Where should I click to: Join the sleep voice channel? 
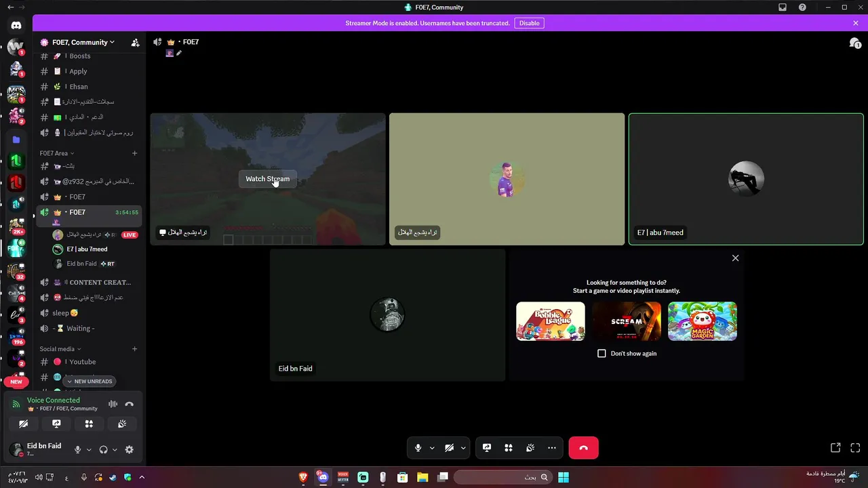coord(88,313)
